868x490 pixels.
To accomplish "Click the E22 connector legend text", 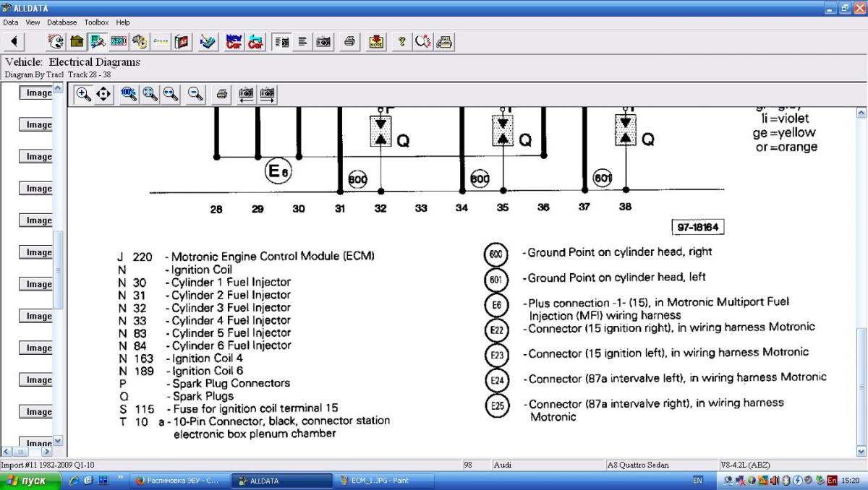I will [x=672, y=327].
